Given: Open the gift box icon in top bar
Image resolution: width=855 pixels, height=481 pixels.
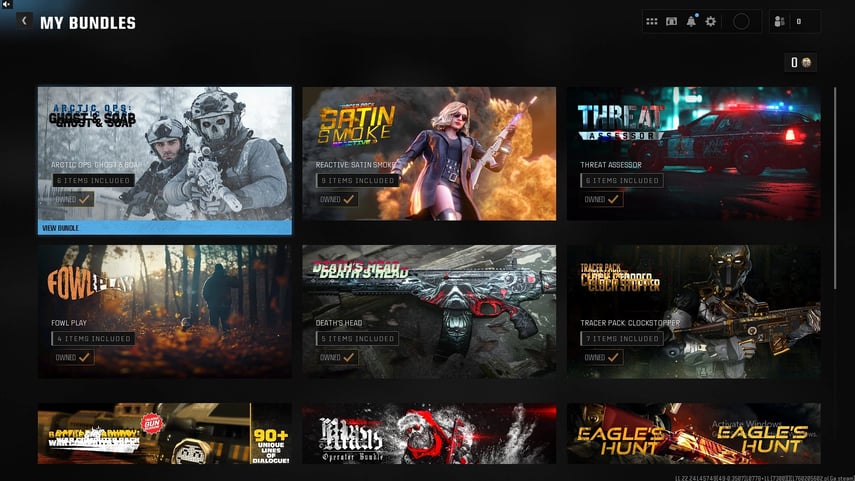Looking at the screenshot, I should (x=672, y=21).
